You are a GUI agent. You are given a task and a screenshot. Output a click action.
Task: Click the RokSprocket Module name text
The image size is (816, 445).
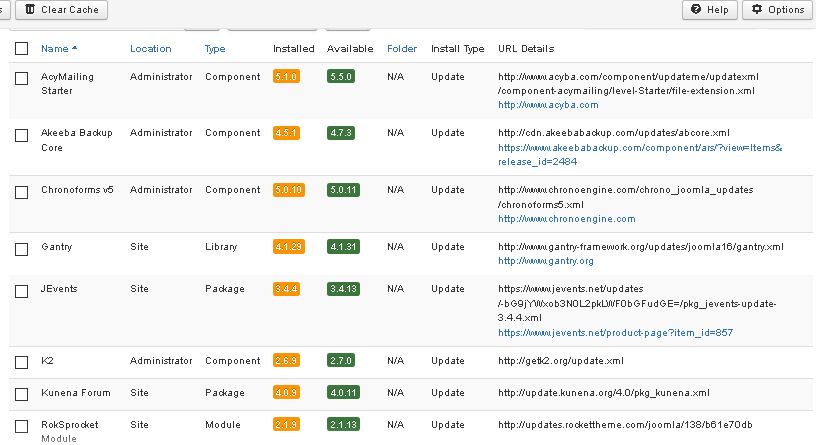tap(69, 431)
